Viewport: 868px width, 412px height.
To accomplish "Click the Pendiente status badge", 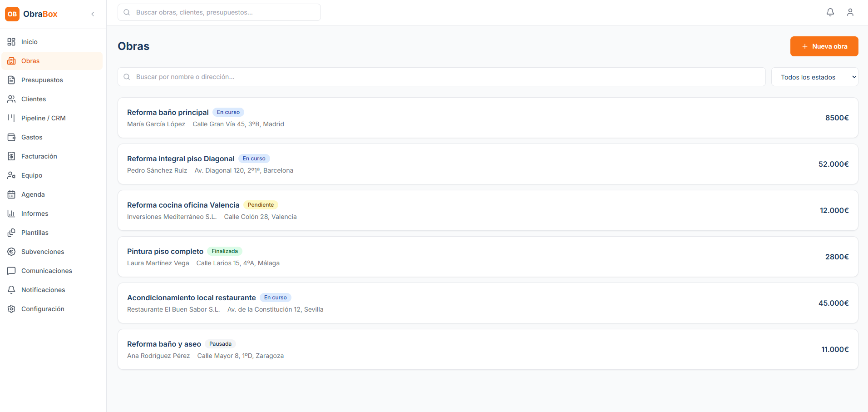I will coord(261,205).
